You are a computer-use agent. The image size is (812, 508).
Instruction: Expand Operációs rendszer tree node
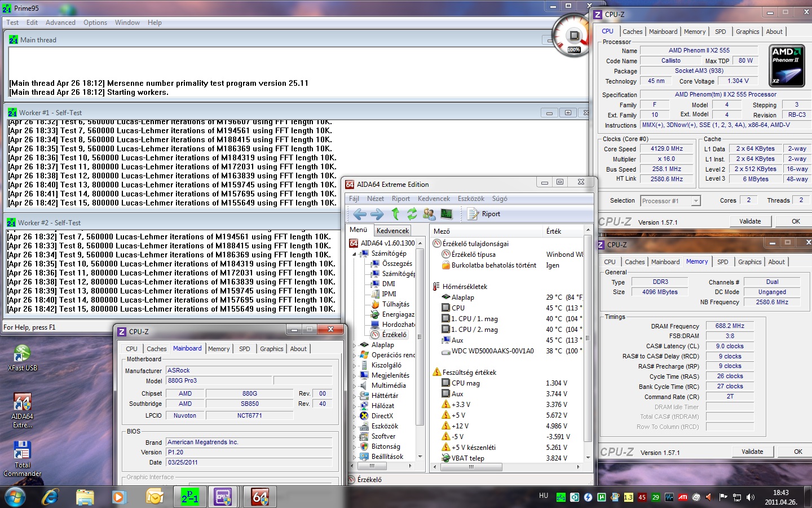pos(355,355)
